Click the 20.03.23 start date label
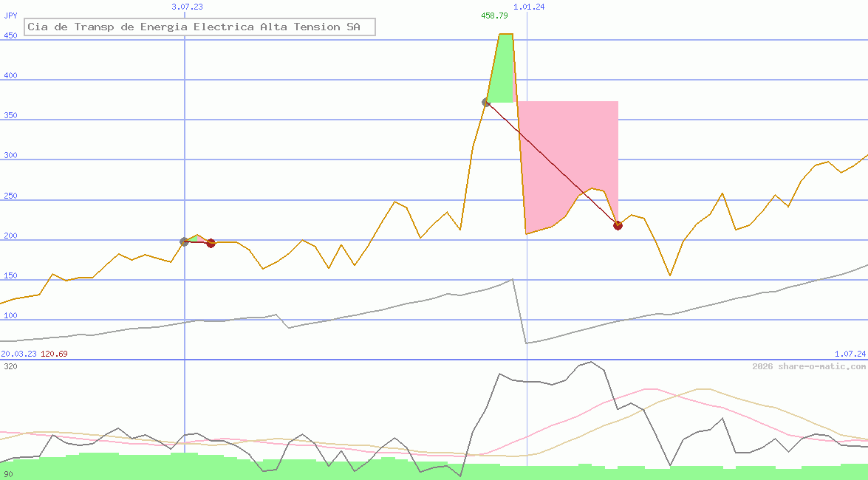Viewport: 868px width, 480px height. point(18,354)
